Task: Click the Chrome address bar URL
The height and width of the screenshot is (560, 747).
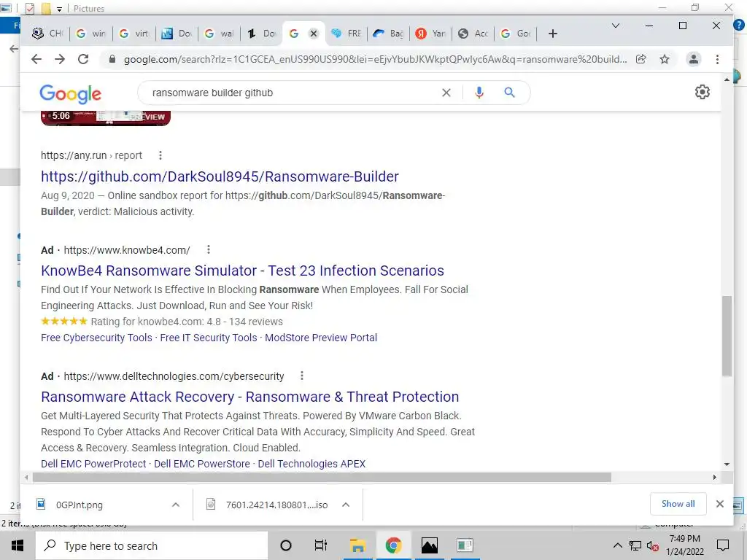Action: click(x=376, y=59)
